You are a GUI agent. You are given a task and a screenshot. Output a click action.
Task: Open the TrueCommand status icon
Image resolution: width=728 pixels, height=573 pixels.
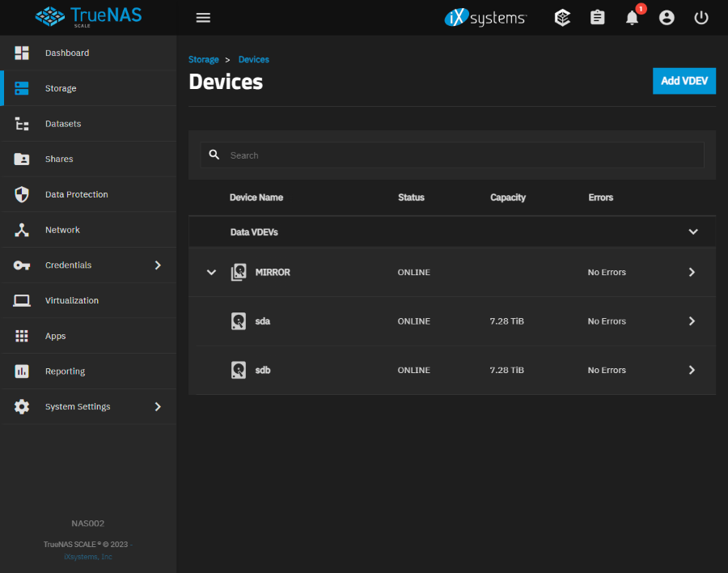tap(562, 18)
